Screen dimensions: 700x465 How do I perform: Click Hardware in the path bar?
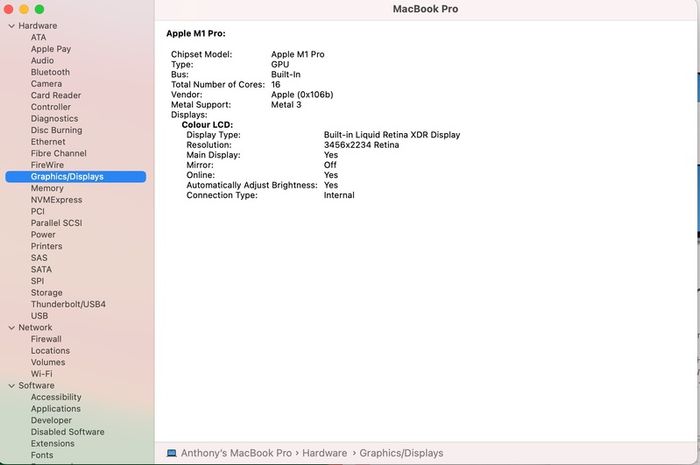[325, 453]
